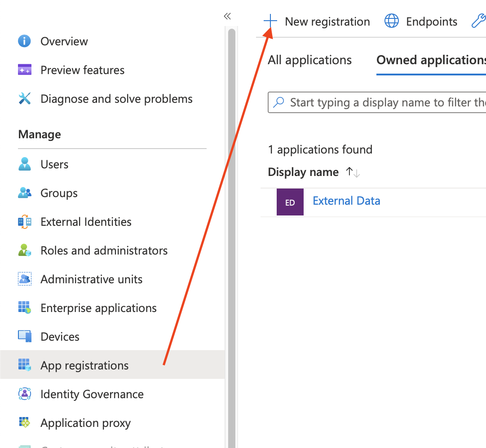Click the New registration button
The height and width of the screenshot is (448, 486).
327,22
